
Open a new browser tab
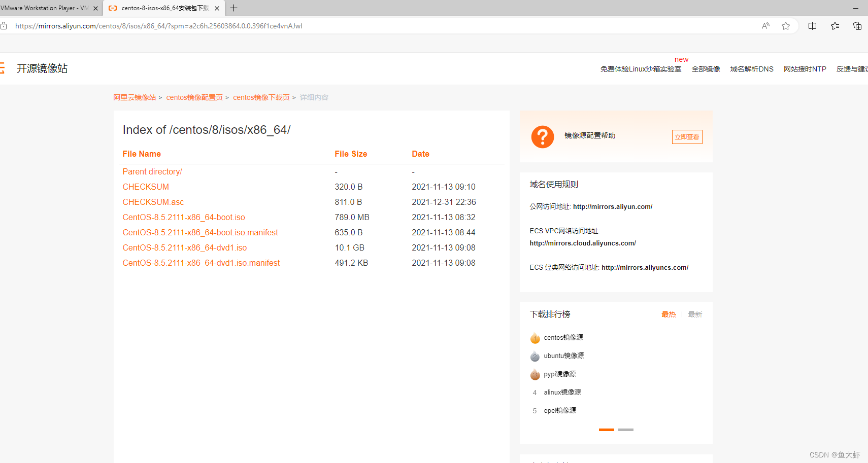(x=234, y=8)
